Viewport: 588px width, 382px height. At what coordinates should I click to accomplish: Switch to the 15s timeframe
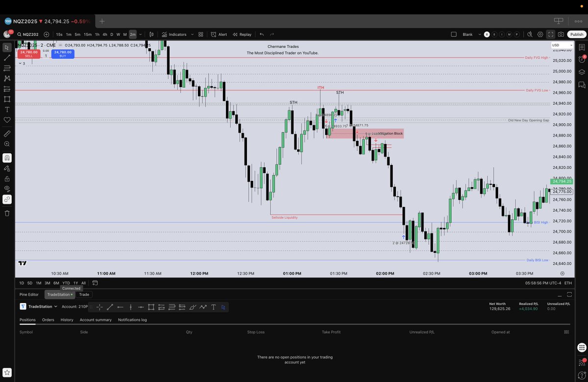coord(59,34)
